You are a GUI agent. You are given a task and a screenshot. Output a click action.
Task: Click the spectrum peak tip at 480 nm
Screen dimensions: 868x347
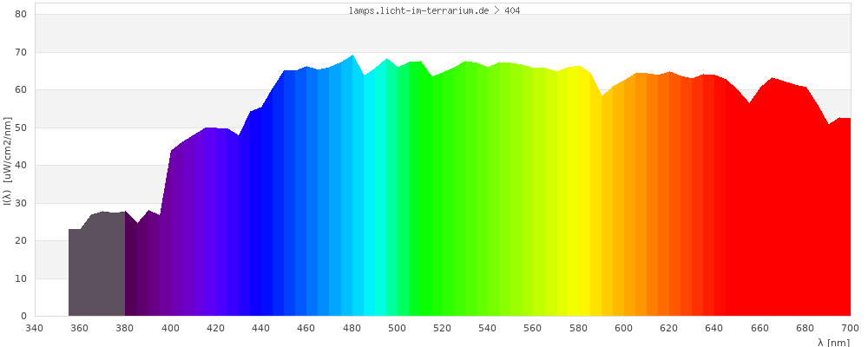pyautogui.click(x=352, y=56)
